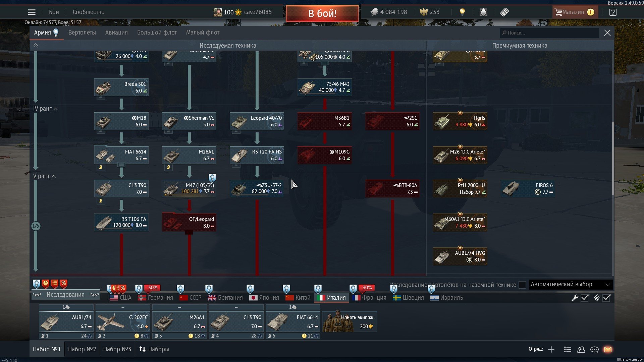
Task: Click Нанять экипаж crew hire button
Action: coord(350,321)
